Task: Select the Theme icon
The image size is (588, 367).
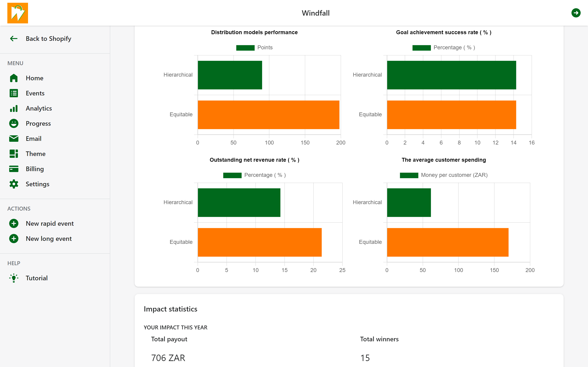Action: tap(14, 154)
